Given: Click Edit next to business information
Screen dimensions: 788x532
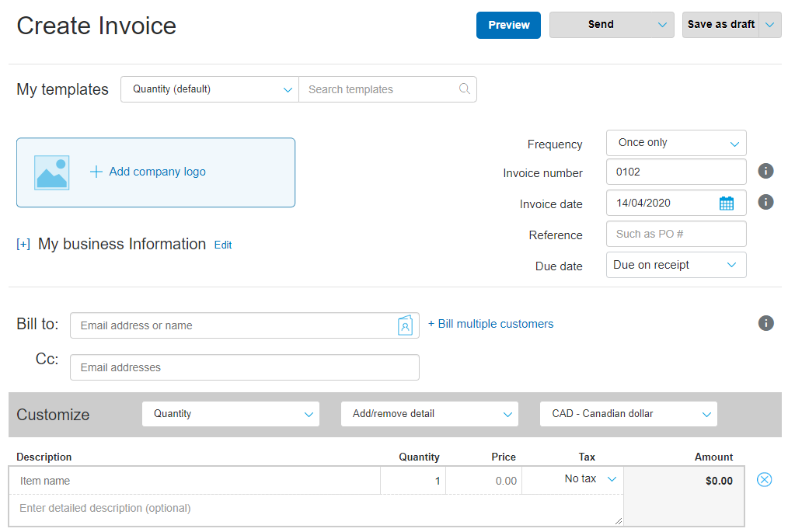Looking at the screenshot, I should click(223, 245).
